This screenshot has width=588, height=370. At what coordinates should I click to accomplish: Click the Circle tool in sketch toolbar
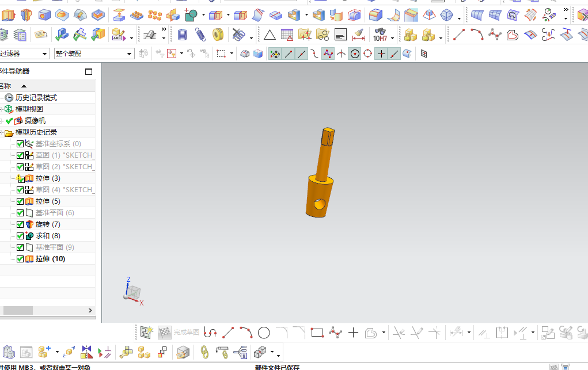[x=264, y=333]
